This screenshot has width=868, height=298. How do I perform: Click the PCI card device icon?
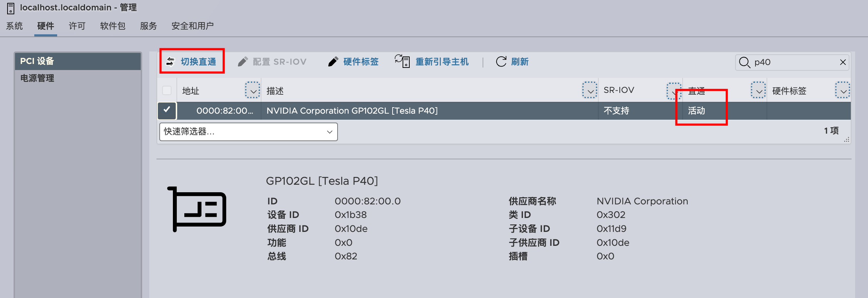point(197,209)
